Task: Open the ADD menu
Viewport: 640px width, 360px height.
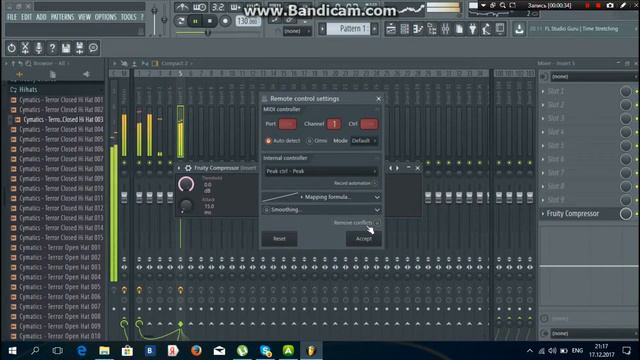Action: pos(41,17)
